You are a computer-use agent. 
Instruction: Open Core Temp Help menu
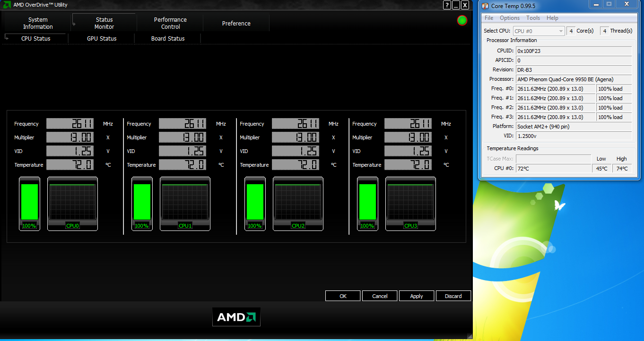pos(552,18)
